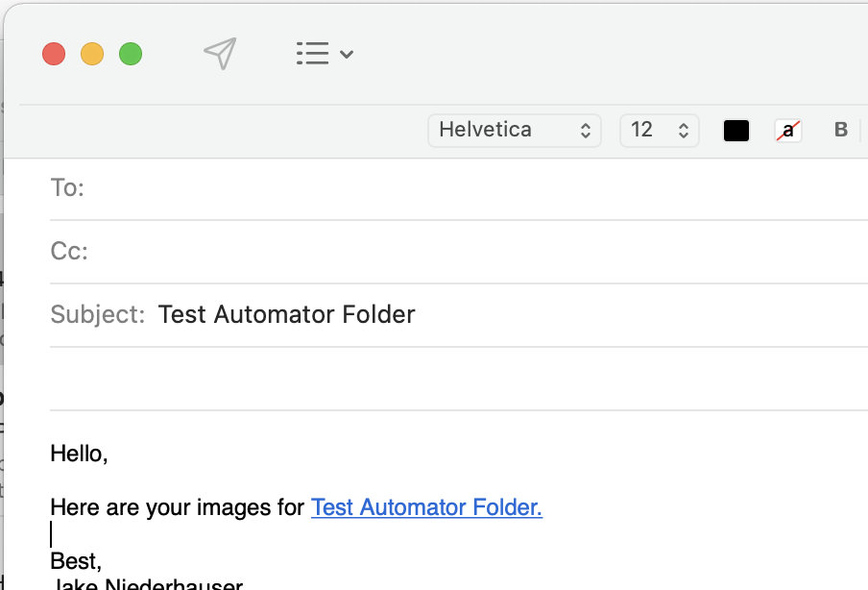The image size is (868, 590).
Task: Open the black text color swatch
Action: (x=735, y=131)
